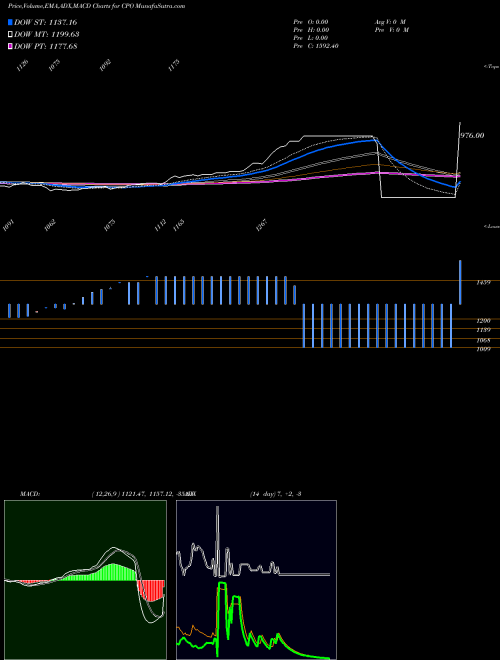The height and width of the screenshot is (660, 500).
Task: Click the low label 1091
Action: pos(8,225)
